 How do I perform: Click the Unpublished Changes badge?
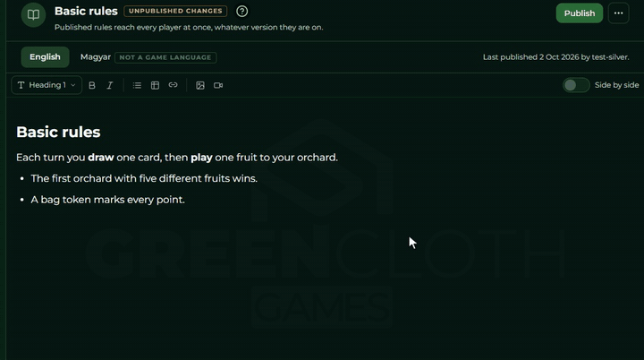coord(175,11)
